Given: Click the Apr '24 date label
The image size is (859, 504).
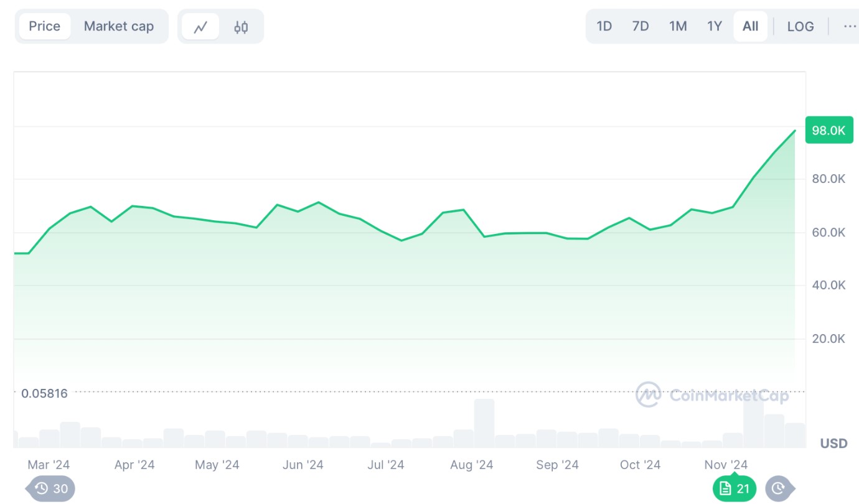Looking at the screenshot, I should (x=134, y=465).
